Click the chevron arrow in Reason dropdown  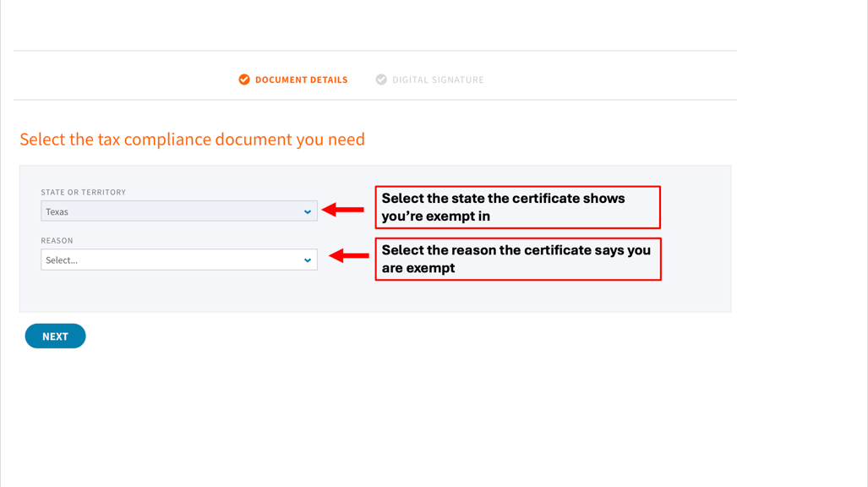tap(308, 260)
